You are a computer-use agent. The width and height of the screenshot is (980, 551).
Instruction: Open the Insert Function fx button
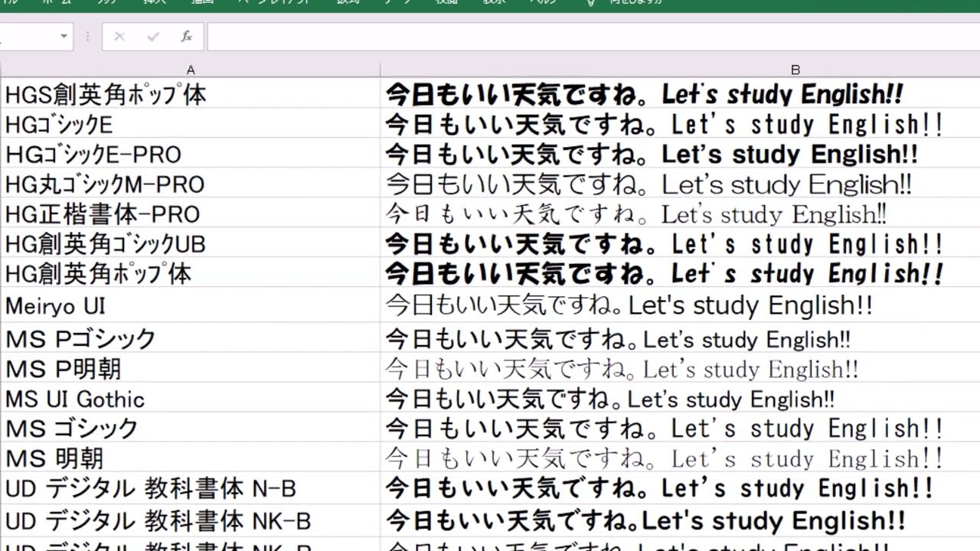tap(186, 37)
